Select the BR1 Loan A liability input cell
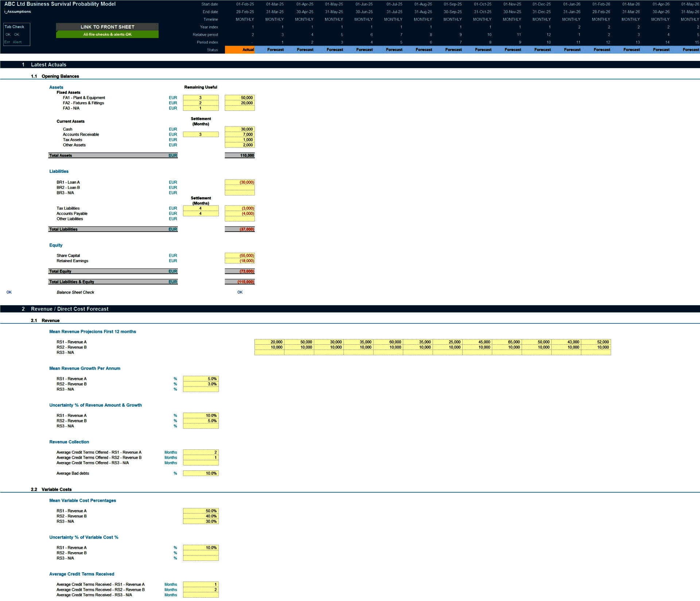Viewport: 700px width, 601px height. (x=240, y=182)
